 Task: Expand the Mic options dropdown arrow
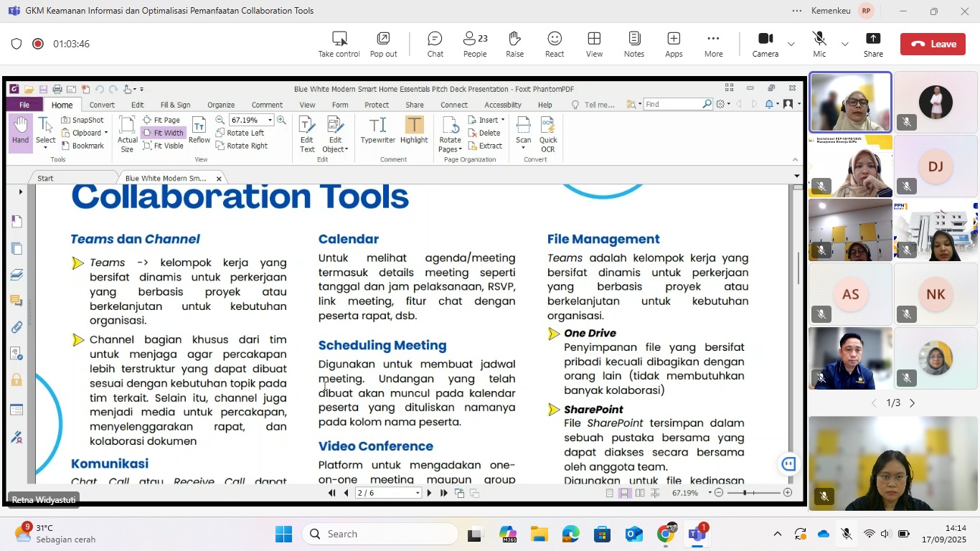[x=844, y=44]
